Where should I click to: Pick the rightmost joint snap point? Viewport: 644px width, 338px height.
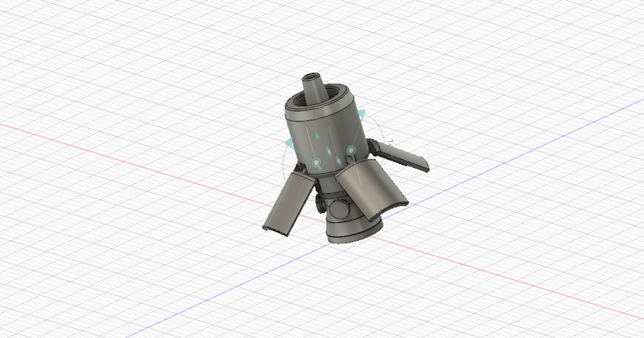pos(351,150)
